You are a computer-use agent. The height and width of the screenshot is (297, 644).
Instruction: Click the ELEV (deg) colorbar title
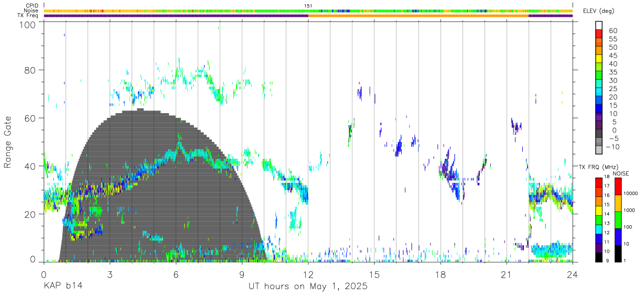pyautogui.click(x=598, y=11)
